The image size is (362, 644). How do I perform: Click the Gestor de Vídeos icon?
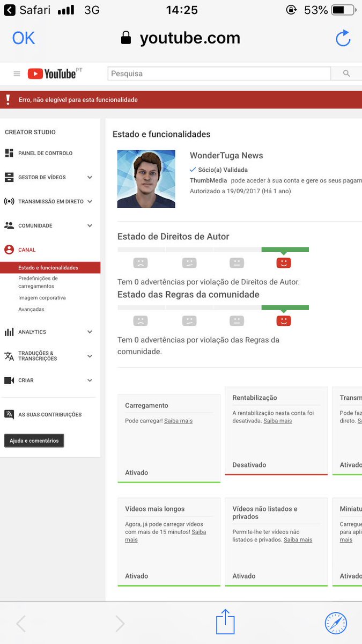click(9, 177)
